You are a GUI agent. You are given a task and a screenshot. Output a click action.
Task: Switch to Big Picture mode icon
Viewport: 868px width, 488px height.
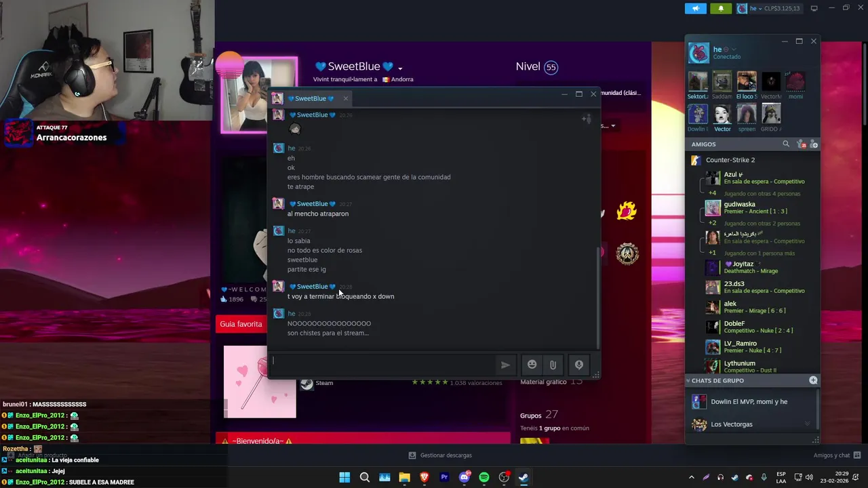tap(814, 8)
